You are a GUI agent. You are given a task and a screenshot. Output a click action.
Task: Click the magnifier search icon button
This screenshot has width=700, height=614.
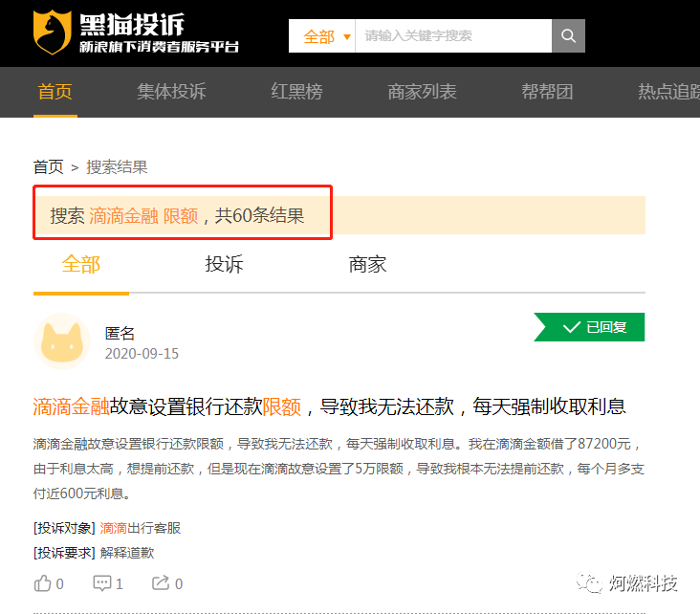coord(568,36)
